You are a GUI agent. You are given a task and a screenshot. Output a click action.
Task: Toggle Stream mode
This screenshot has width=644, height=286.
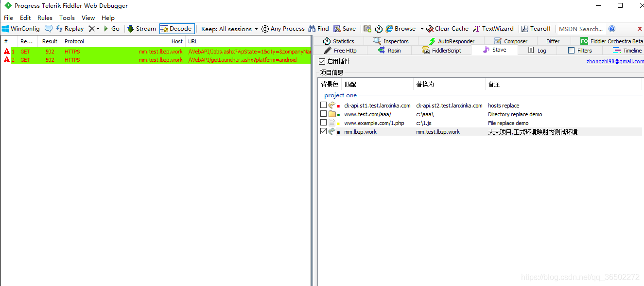[x=141, y=29]
